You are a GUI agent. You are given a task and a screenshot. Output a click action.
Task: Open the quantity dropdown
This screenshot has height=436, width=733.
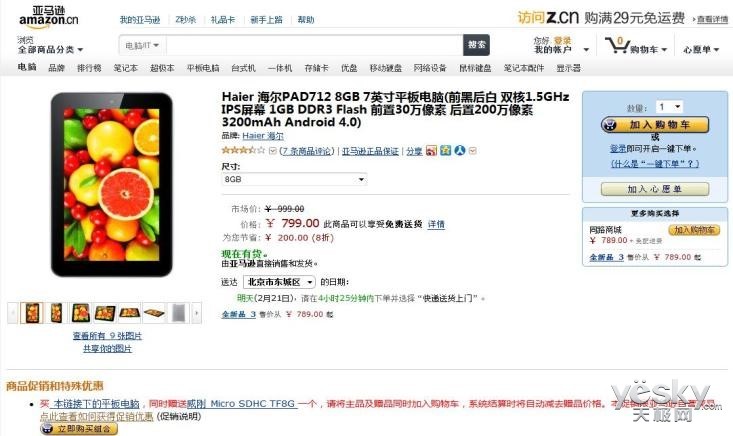pos(669,107)
